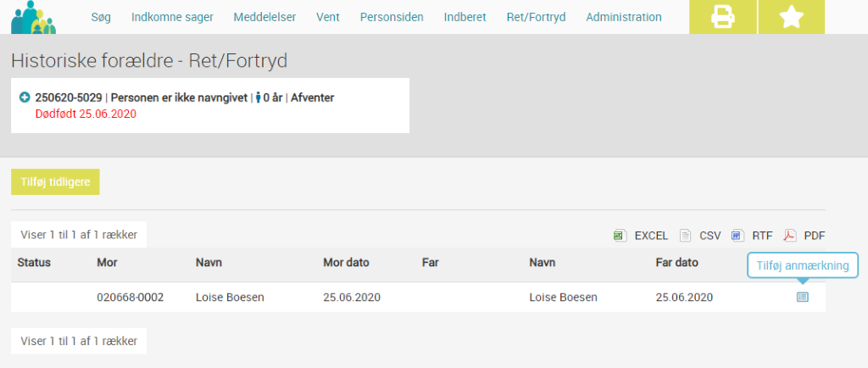Screen dimensions: 868x368
Task: Open the Indkomne sager menu
Action: coord(172,17)
